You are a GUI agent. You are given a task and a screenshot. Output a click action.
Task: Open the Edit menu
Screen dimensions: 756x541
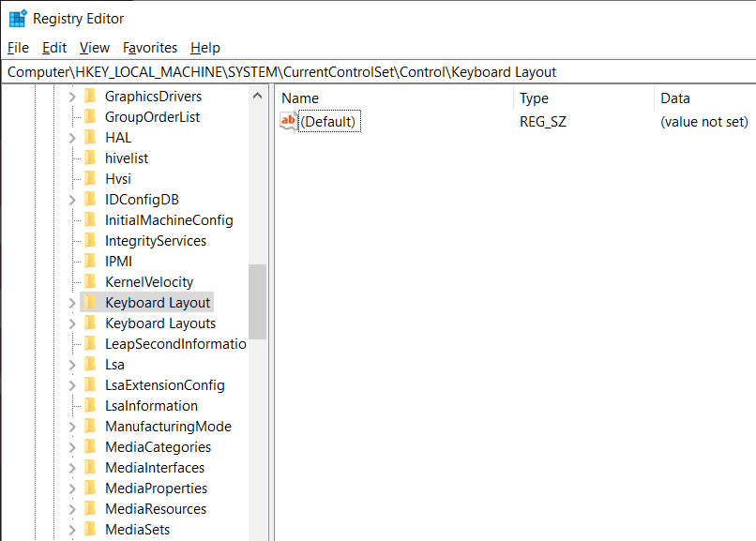pyautogui.click(x=54, y=48)
